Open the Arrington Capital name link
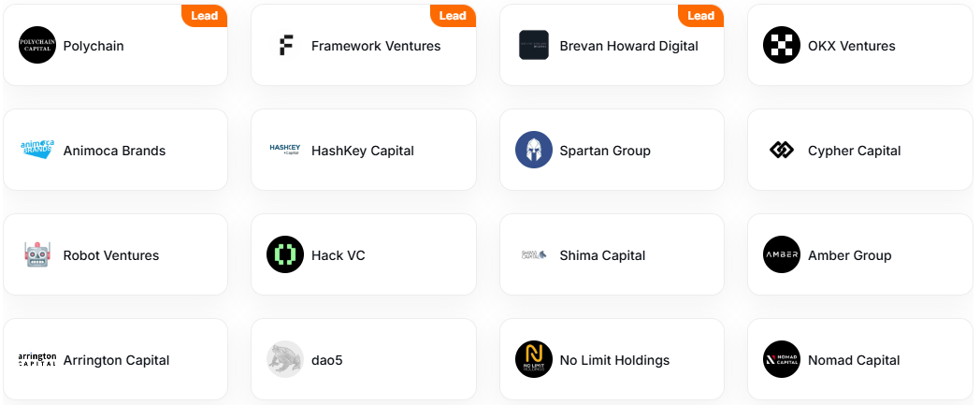Viewport: 980px width, 405px height. [x=116, y=361]
